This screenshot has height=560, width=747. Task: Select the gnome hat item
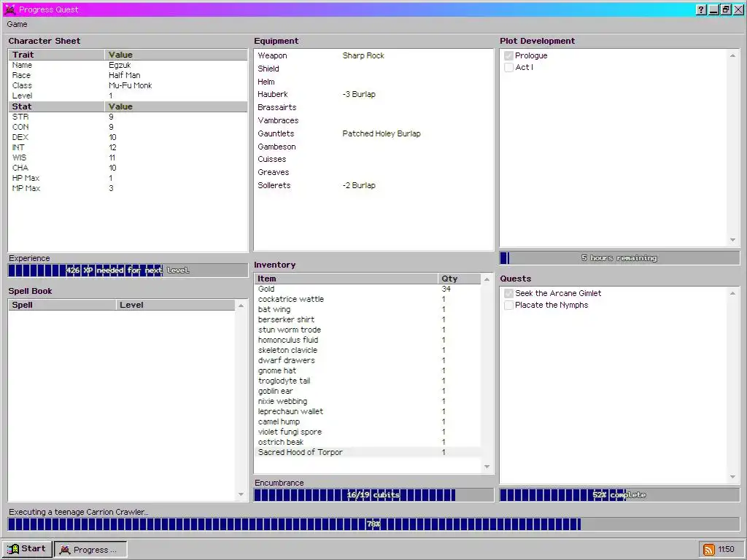[368, 370]
